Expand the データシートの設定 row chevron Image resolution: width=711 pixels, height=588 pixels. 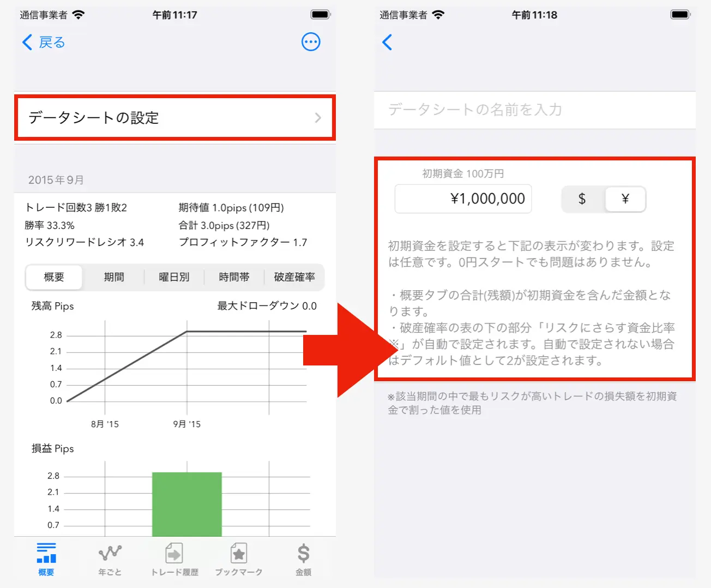(x=318, y=118)
